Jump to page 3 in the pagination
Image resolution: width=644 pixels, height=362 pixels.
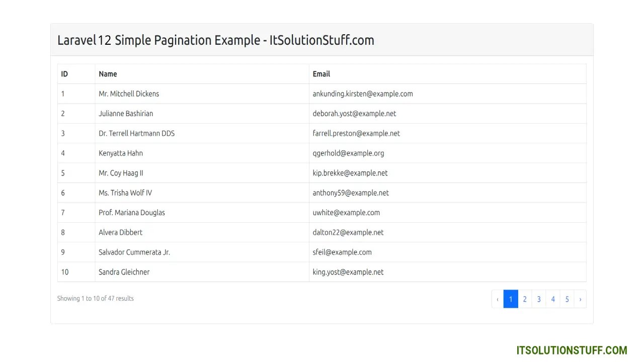pos(539,299)
